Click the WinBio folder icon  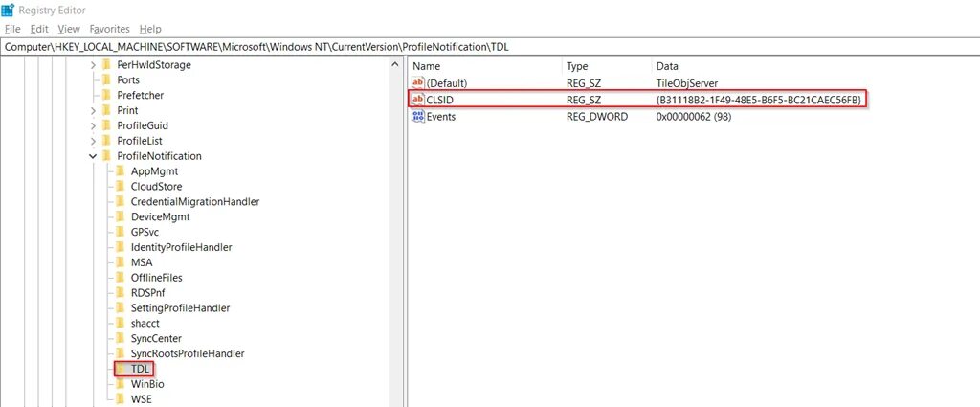pos(121,384)
